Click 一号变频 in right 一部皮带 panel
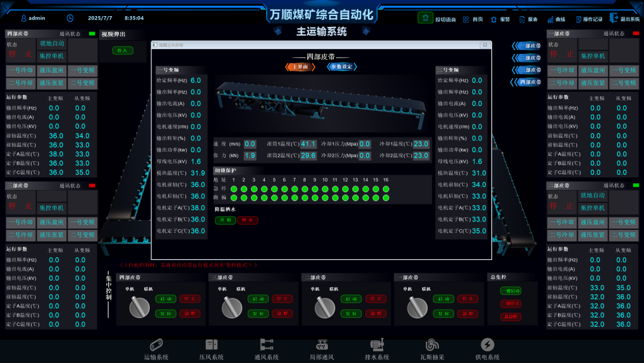 (x=624, y=70)
